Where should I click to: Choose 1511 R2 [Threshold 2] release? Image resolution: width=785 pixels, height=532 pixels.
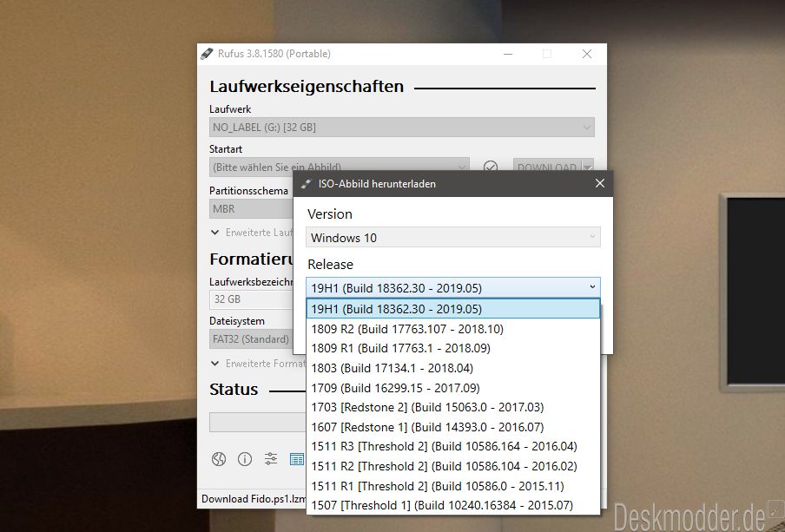(453, 466)
